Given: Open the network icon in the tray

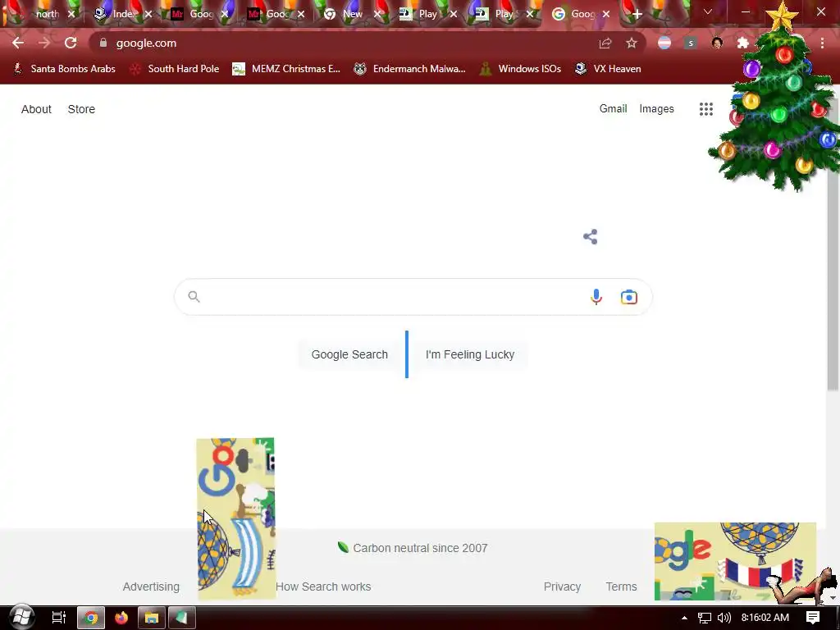Looking at the screenshot, I should [705, 618].
